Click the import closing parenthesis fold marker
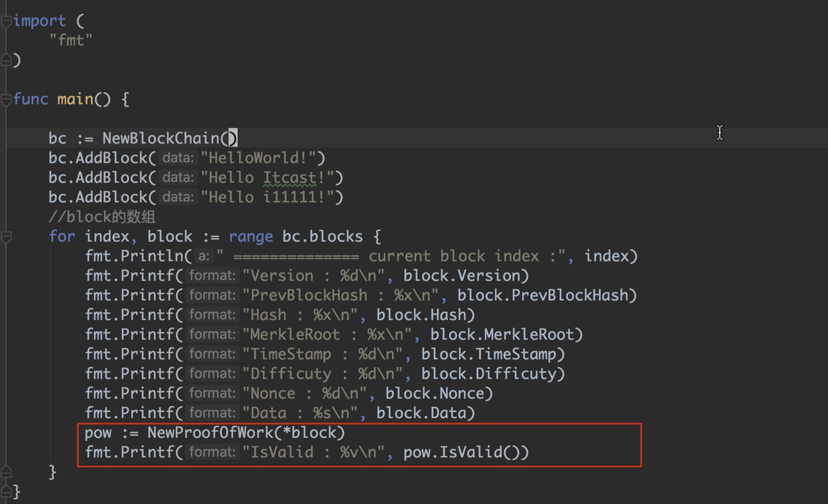Screen dimensions: 828x504 [6, 60]
